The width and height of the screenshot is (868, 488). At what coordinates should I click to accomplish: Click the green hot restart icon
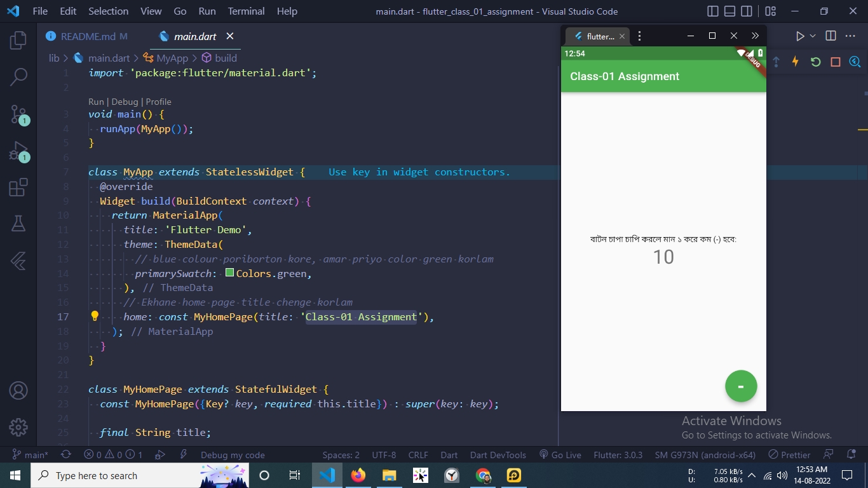815,61
